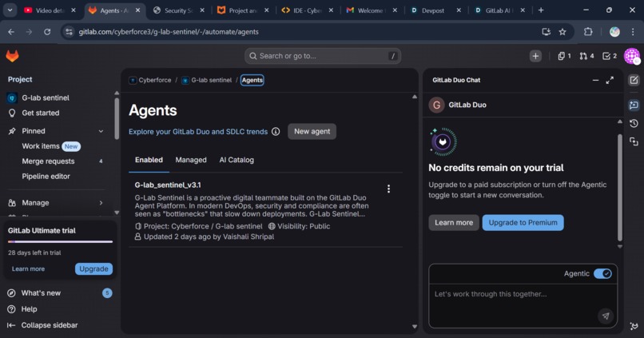Click the left sidebar scrollbar

[x=117, y=119]
